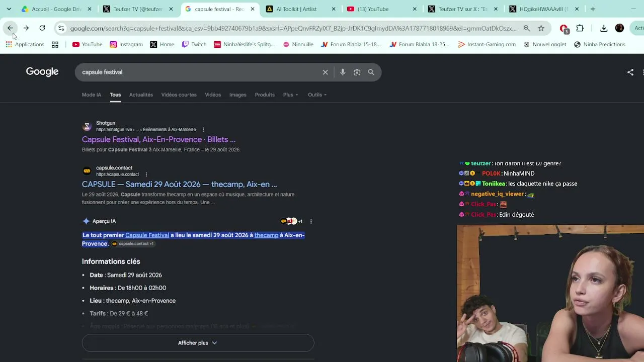Open Instant-Gaming.com bookmark
This screenshot has height=362, width=644.
[x=487, y=44]
